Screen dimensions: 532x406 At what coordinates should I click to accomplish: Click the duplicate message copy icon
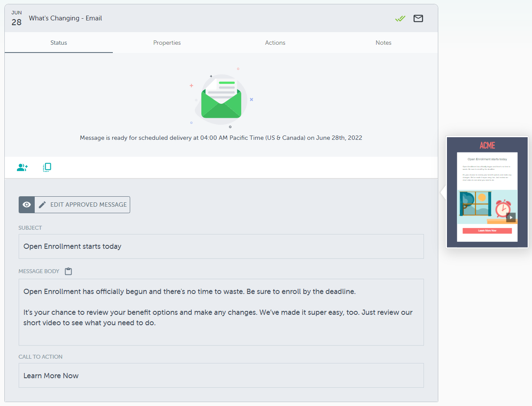pyautogui.click(x=47, y=167)
